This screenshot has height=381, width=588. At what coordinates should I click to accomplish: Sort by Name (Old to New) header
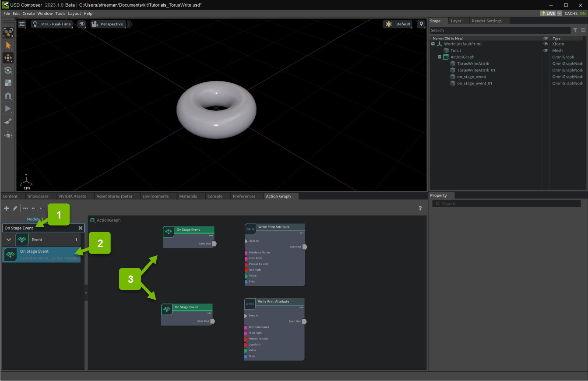(448, 39)
